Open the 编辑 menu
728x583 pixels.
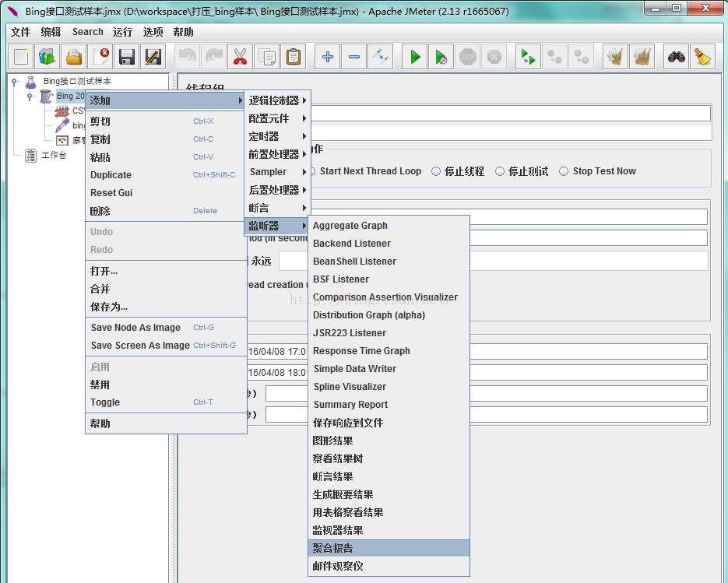pos(51,32)
